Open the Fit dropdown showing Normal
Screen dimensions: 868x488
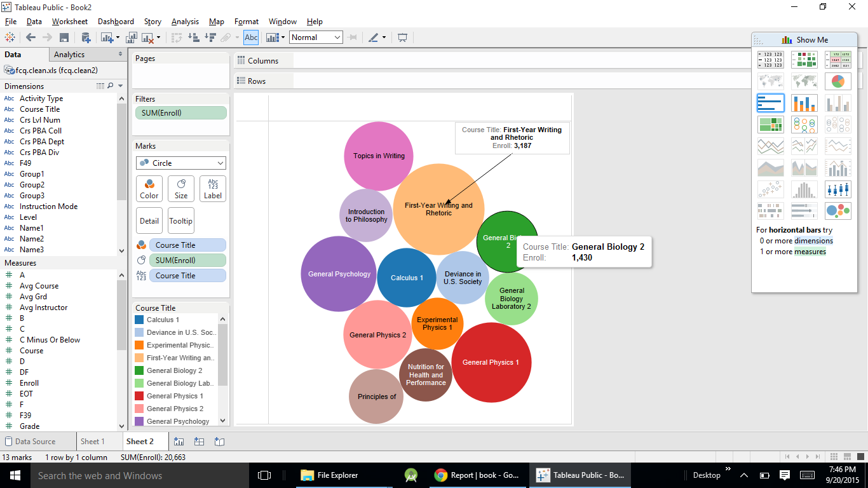point(316,37)
